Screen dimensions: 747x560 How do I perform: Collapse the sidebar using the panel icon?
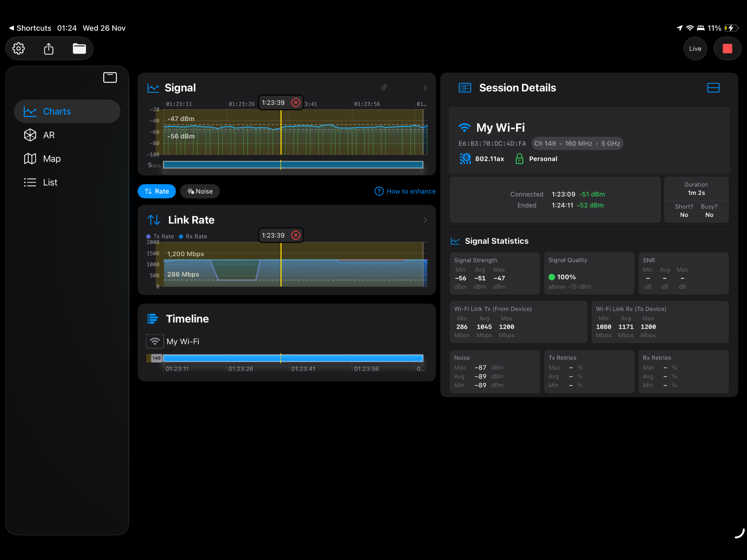[110, 77]
